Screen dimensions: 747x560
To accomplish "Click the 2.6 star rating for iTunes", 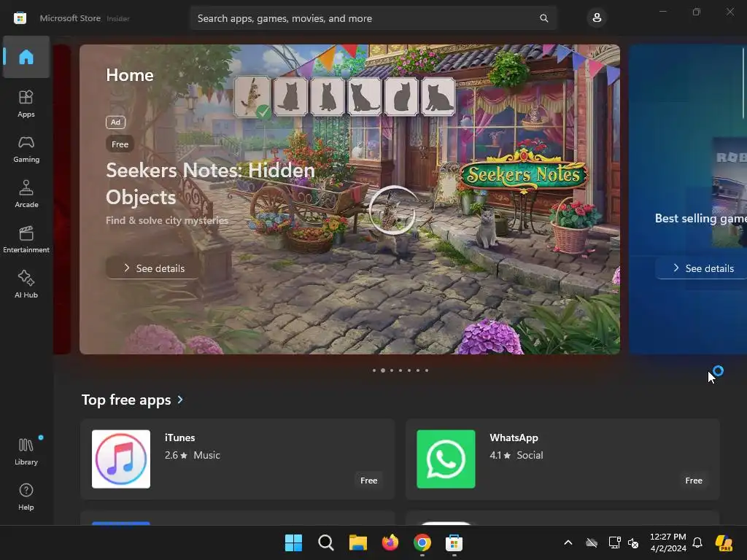I will tap(177, 455).
